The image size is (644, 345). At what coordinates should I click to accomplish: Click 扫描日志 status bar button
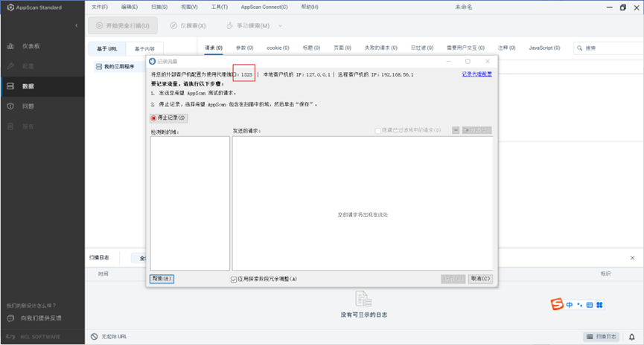(x=602, y=336)
